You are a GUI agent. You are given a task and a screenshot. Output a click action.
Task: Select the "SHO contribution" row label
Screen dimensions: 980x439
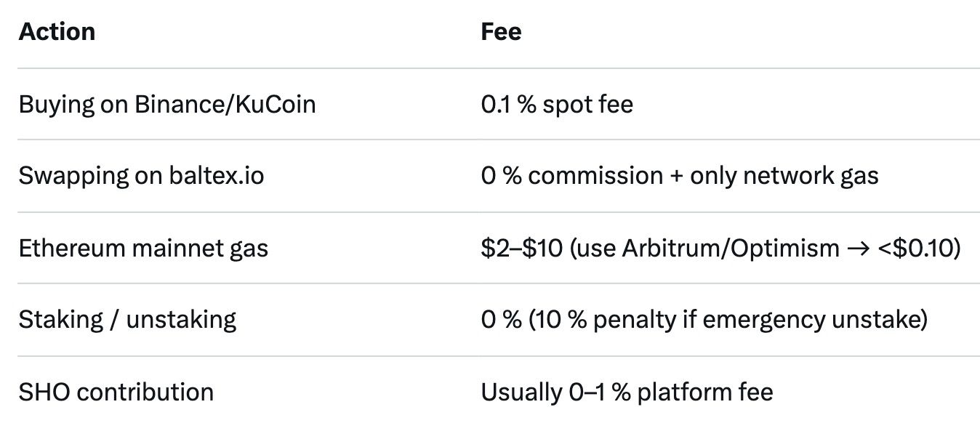tap(116, 392)
